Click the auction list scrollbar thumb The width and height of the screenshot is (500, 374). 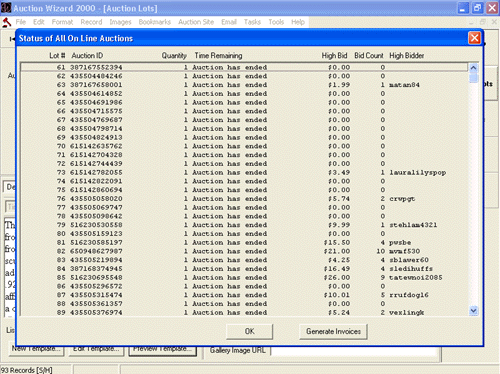point(473,78)
